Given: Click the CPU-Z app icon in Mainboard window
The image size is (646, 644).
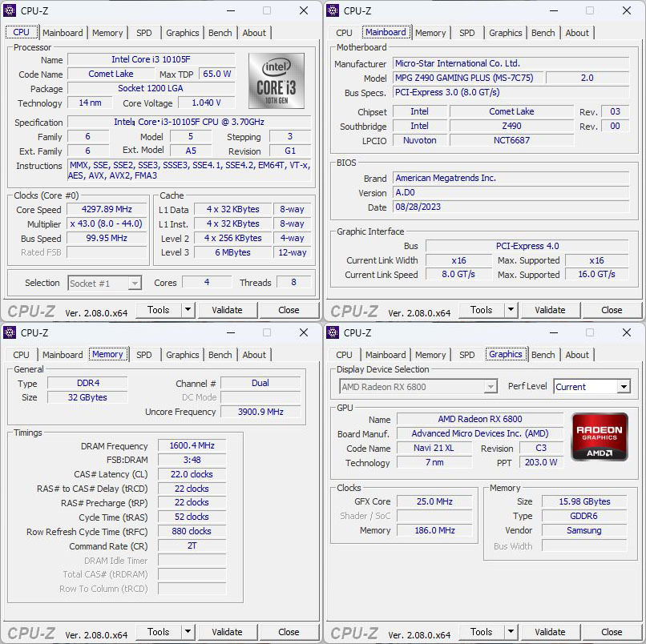Looking at the screenshot, I should tap(333, 10).
